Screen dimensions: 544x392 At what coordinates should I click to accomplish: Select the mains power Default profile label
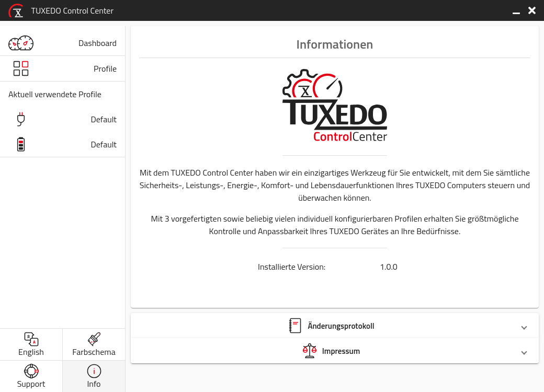[104, 119]
